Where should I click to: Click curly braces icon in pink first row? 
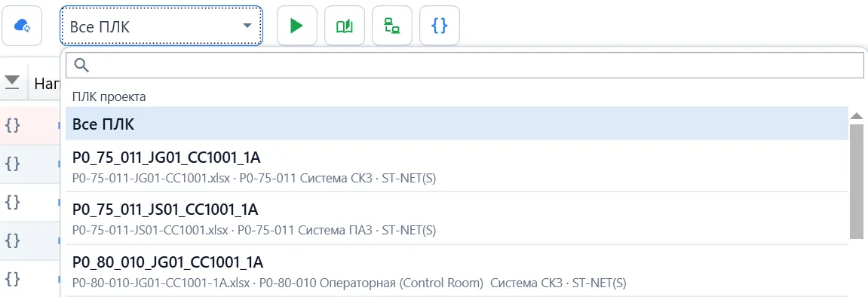tap(12, 126)
